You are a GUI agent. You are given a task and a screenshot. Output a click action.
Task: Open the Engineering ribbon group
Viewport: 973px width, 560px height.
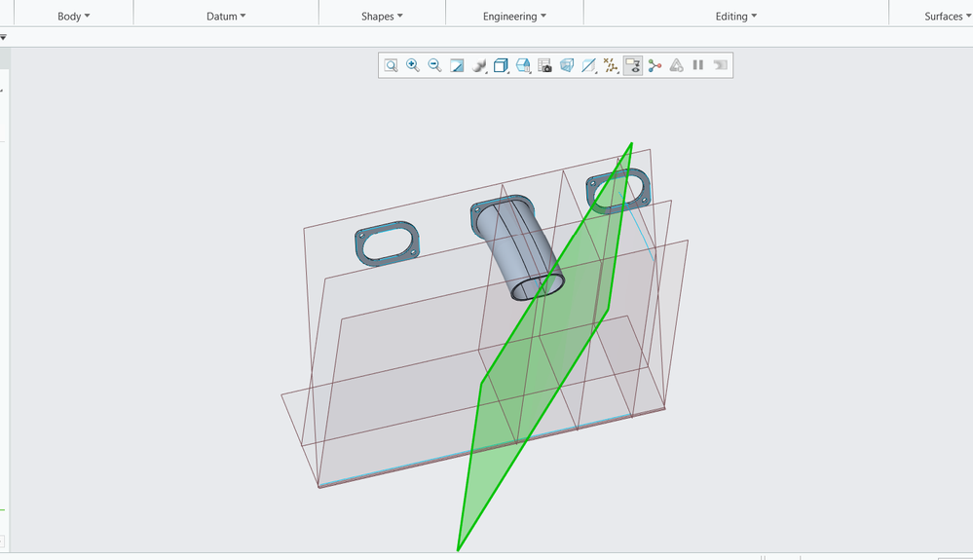[x=514, y=16]
